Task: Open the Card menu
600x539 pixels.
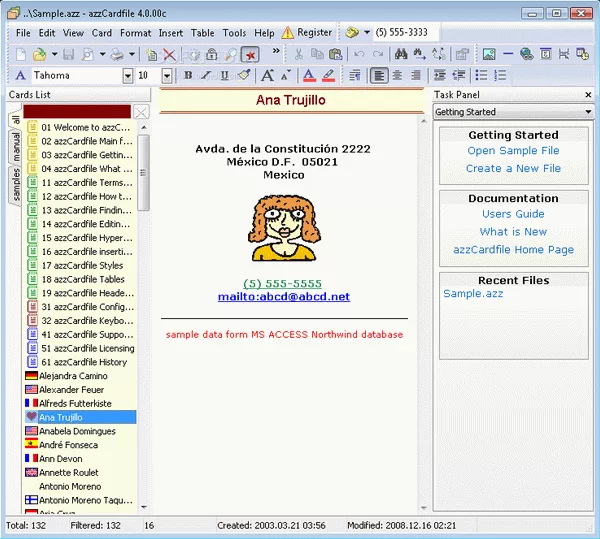Action: [x=101, y=33]
